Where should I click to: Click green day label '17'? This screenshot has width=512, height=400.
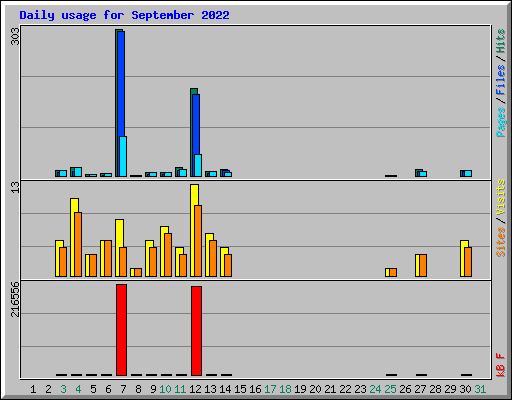point(270,389)
